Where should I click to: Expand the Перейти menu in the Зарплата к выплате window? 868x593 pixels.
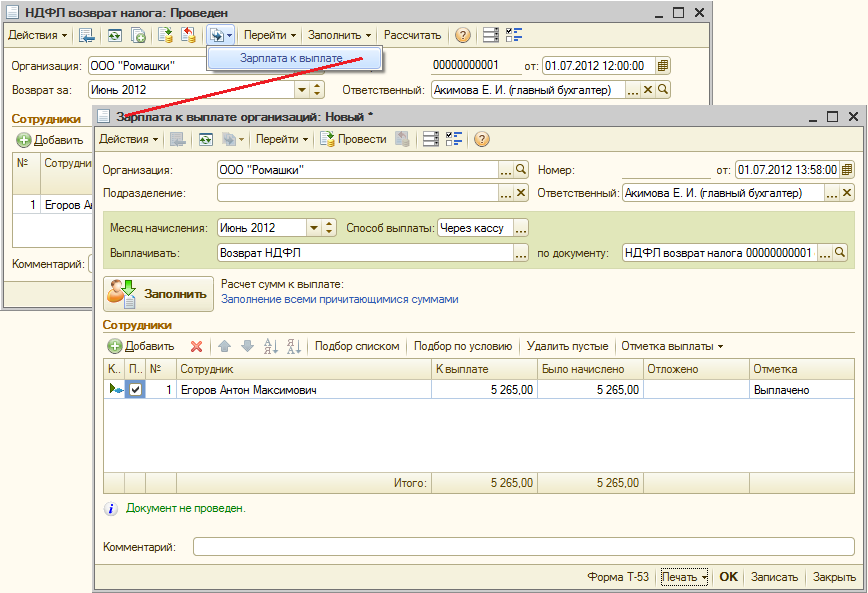(282, 140)
